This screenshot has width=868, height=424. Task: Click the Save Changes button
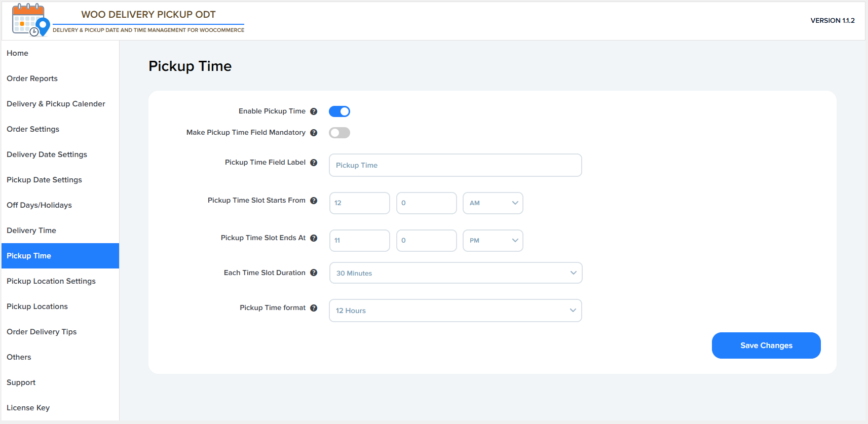tap(766, 345)
